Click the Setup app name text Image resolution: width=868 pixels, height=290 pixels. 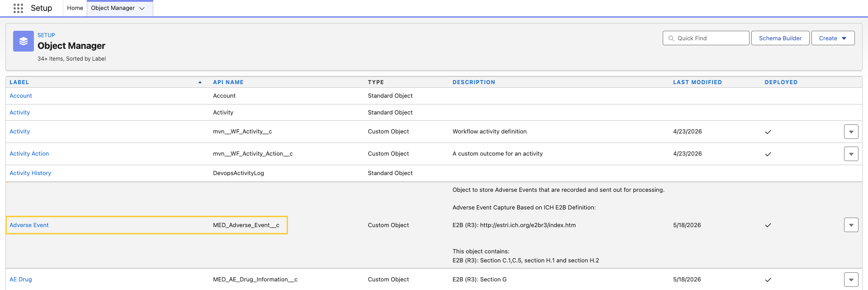(41, 8)
